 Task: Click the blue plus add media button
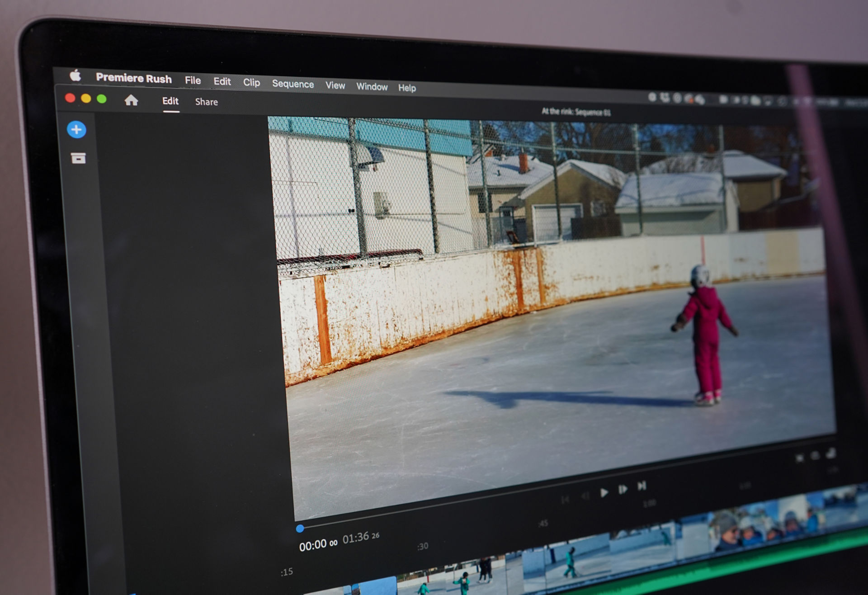pyautogui.click(x=76, y=130)
